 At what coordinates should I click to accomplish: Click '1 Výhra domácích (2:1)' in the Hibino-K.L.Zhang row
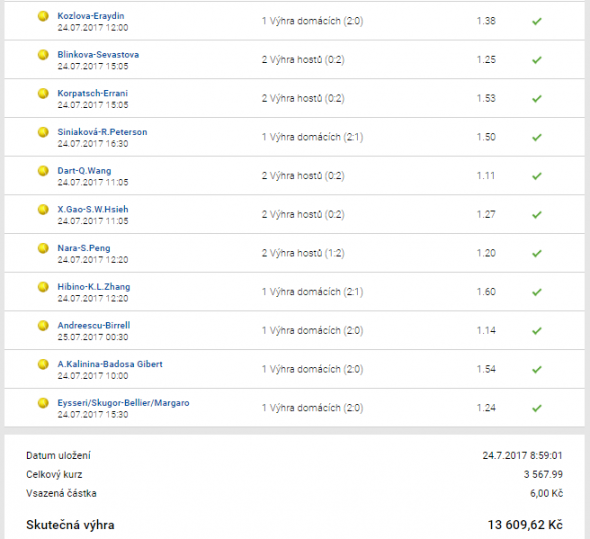(312, 292)
